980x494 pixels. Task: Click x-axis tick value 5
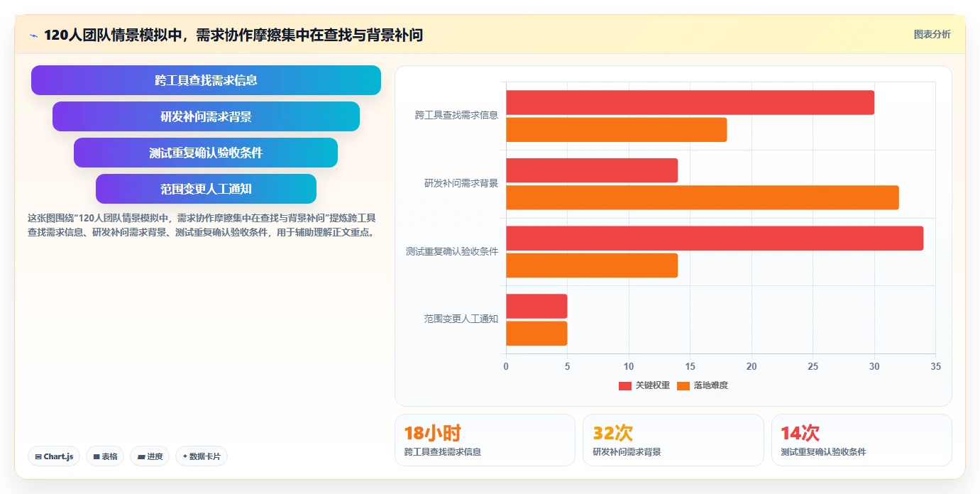567,367
